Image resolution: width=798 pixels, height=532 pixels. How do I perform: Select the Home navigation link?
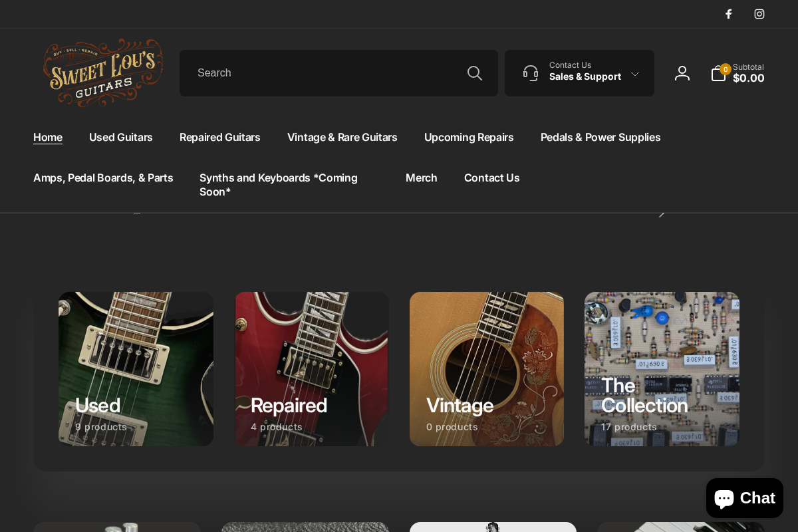point(48,137)
